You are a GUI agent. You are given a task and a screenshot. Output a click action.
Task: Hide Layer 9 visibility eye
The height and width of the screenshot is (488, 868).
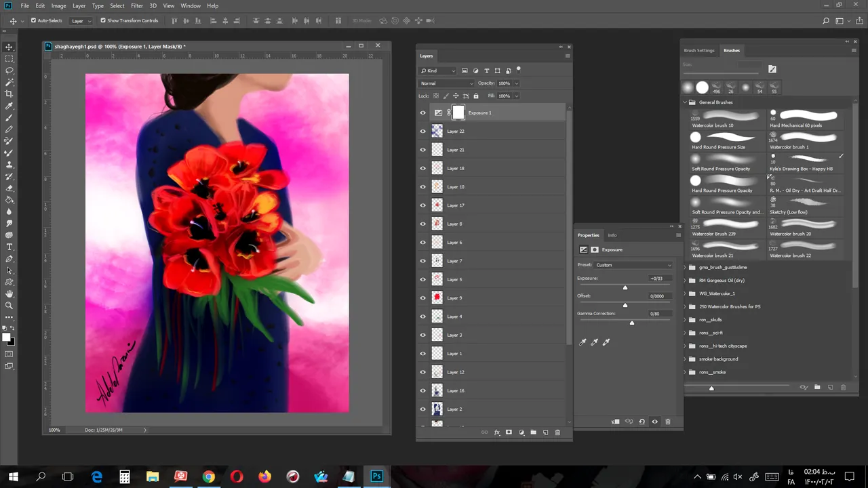click(x=423, y=298)
